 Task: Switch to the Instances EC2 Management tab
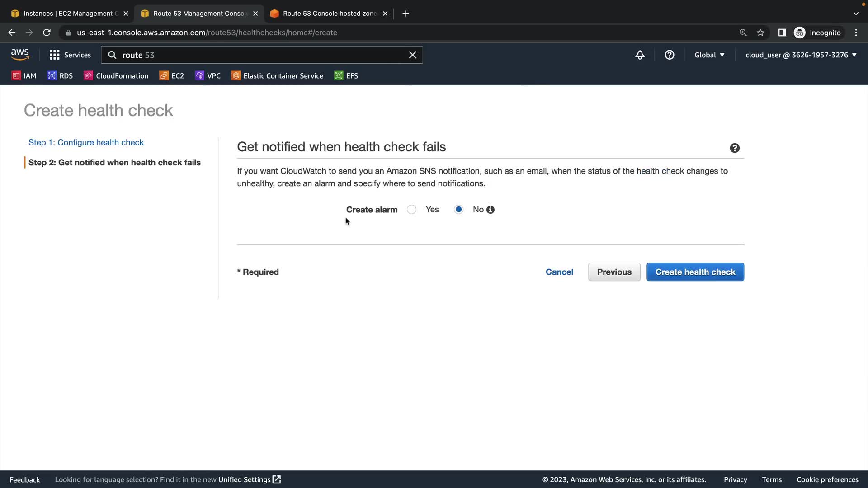tap(68, 14)
